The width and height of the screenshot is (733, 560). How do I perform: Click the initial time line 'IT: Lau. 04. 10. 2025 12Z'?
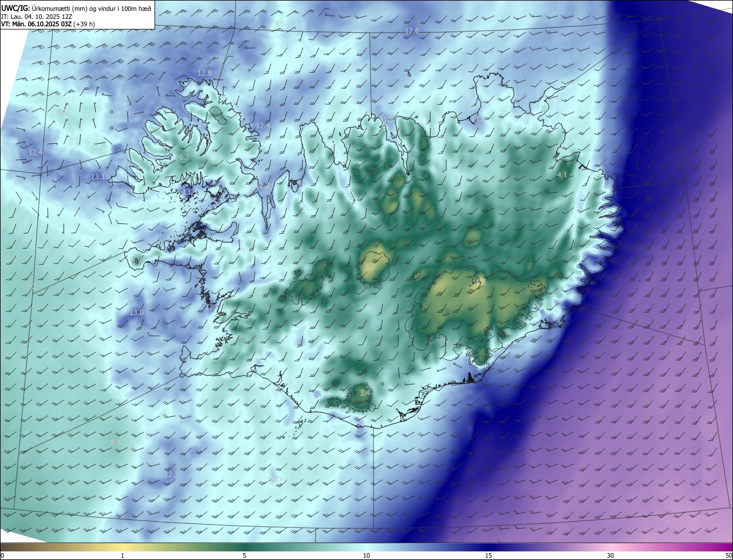36,17
